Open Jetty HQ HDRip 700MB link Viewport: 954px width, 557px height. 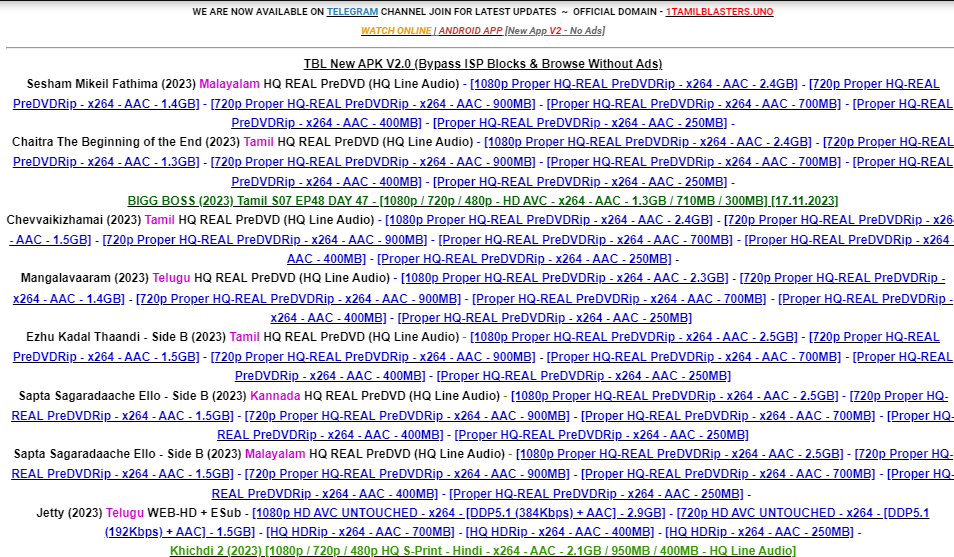(360, 532)
